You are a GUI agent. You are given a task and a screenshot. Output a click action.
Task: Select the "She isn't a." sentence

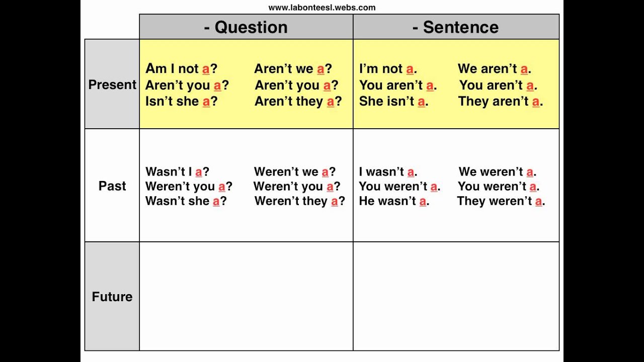pos(393,101)
